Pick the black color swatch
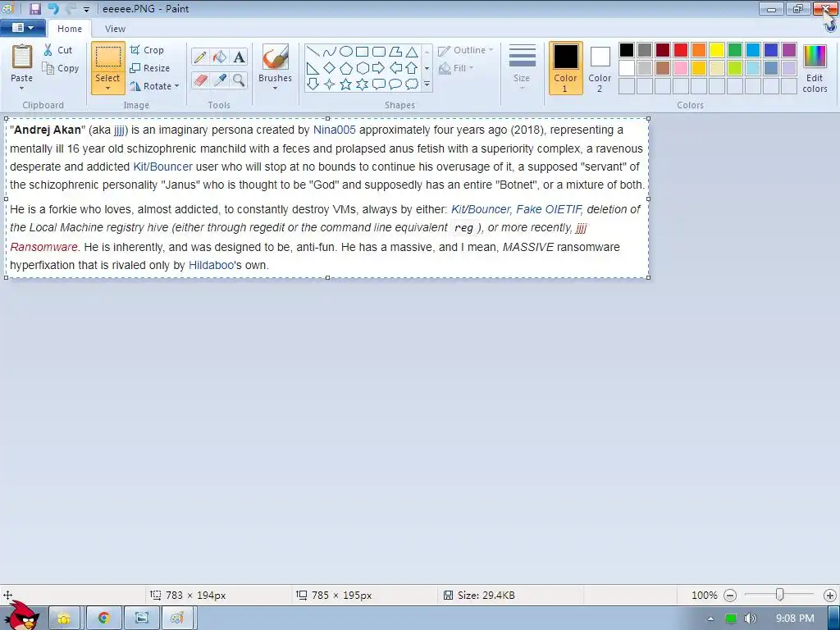Image resolution: width=840 pixels, height=630 pixels. pos(627,50)
